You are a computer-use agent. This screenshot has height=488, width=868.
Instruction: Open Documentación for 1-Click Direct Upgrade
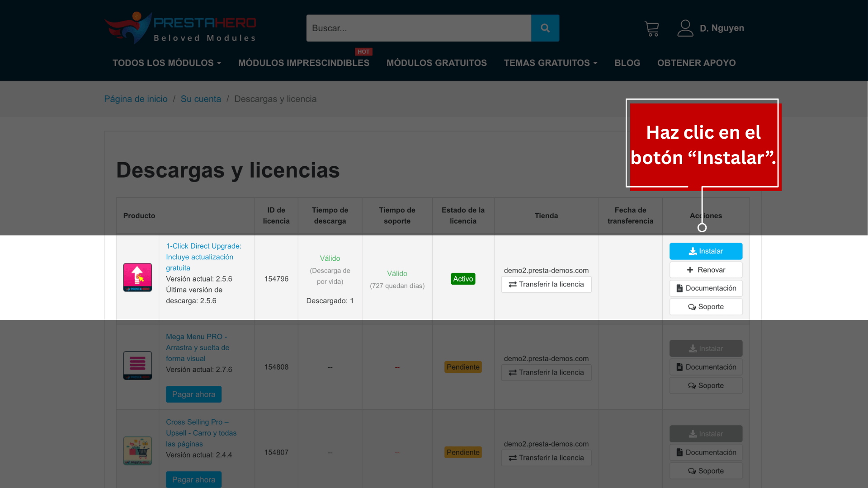coord(705,288)
